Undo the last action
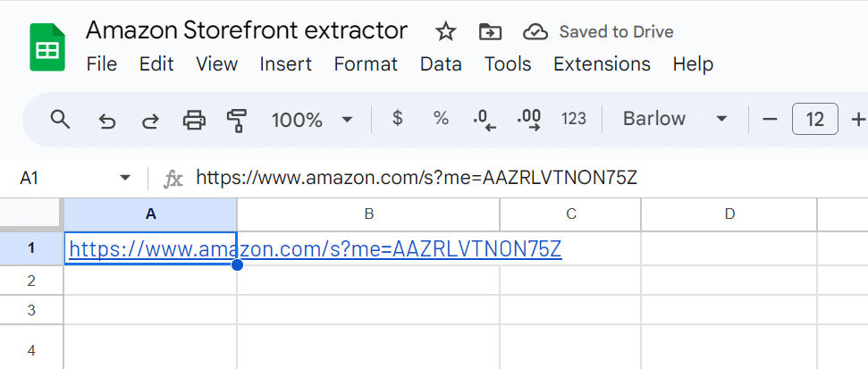 [x=107, y=119]
